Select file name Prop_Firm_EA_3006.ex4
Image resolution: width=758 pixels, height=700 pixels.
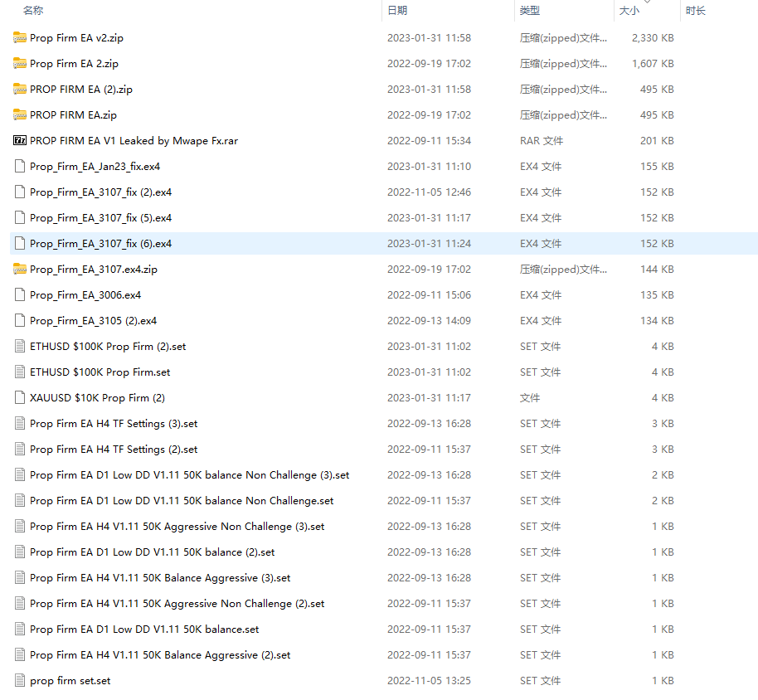tap(85, 294)
